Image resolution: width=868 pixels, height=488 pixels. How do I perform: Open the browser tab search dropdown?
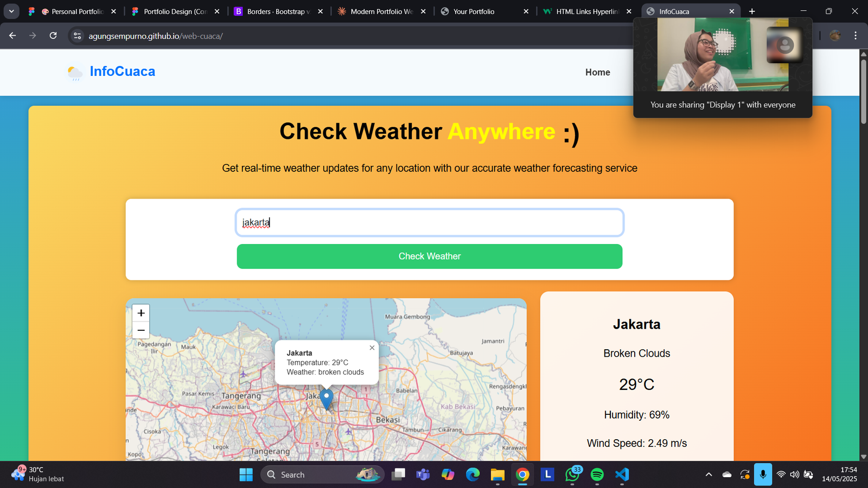click(x=11, y=11)
